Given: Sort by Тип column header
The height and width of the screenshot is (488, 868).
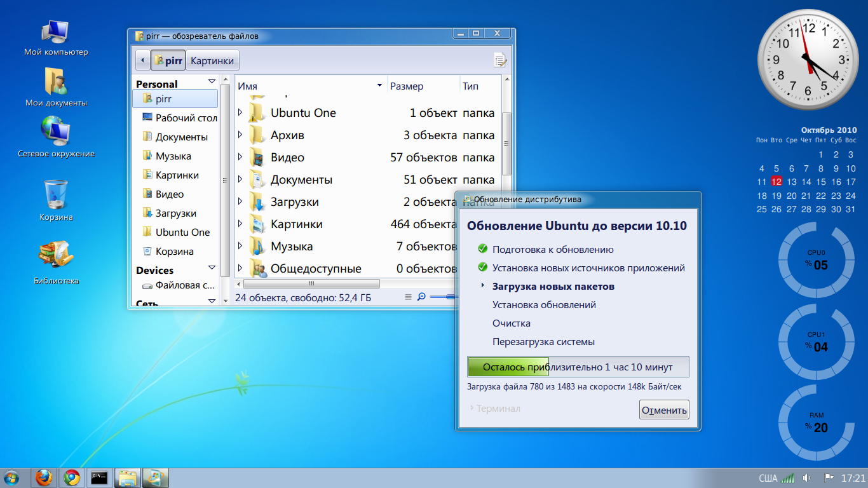Looking at the screenshot, I should [x=480, y=86].
